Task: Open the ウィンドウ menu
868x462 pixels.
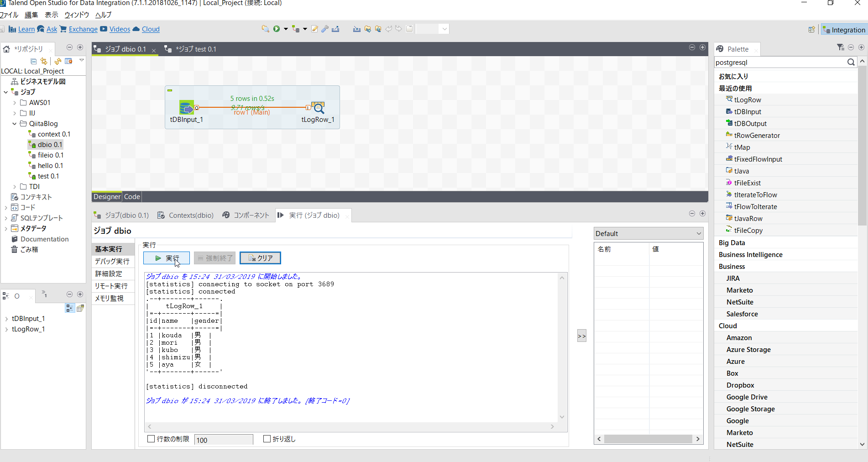Action: click(x=77, y=15)
